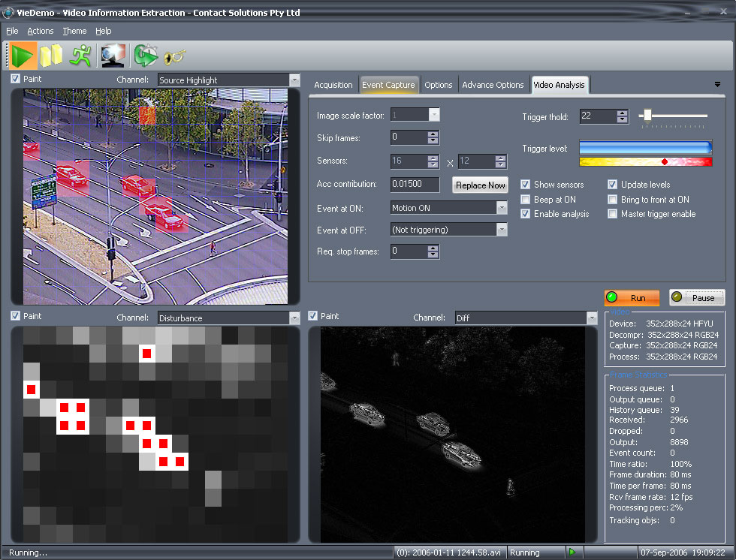The height and width of the screenshot is (560, 736).
Task: Click the green play icon in status bar
Action: 572,552
